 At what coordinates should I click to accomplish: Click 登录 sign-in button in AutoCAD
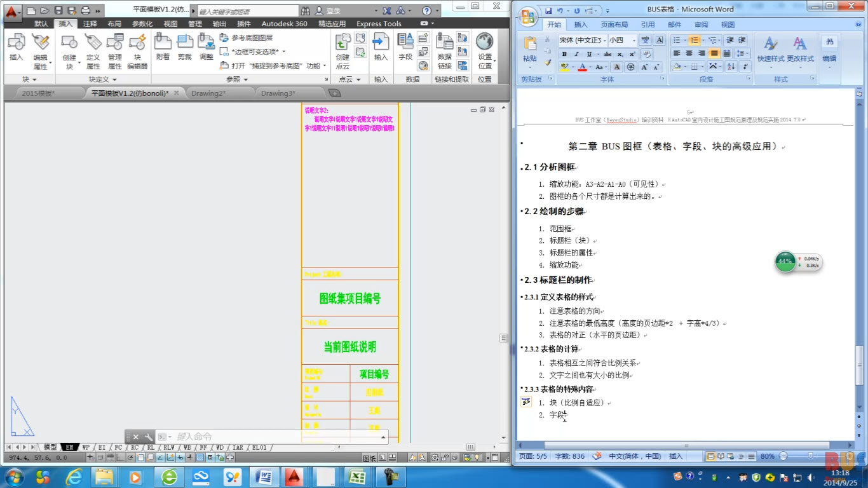pos(329,11)
